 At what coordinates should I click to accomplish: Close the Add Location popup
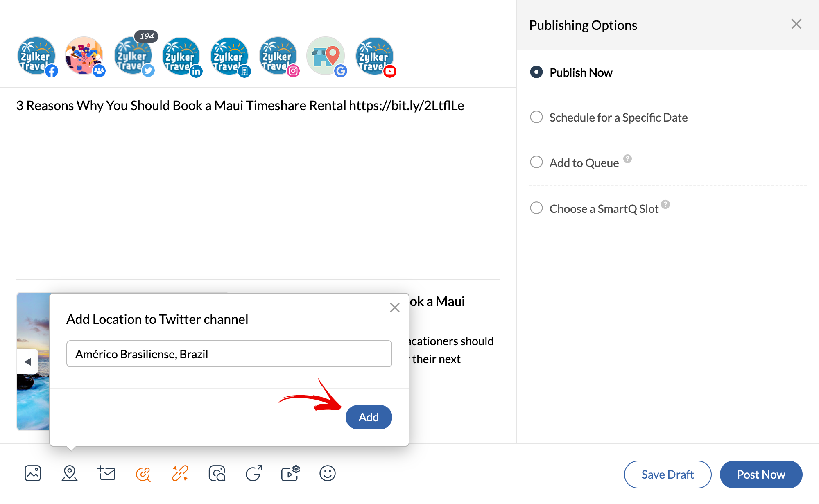point(394,307)
